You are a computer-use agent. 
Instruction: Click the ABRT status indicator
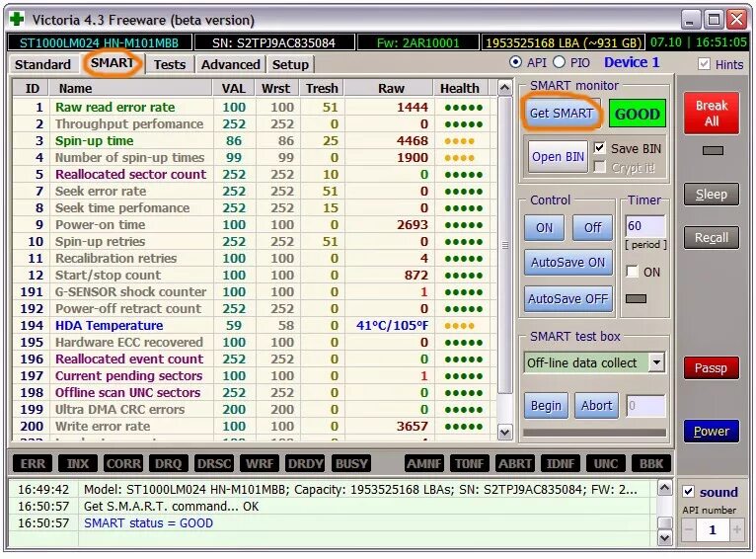515,464
